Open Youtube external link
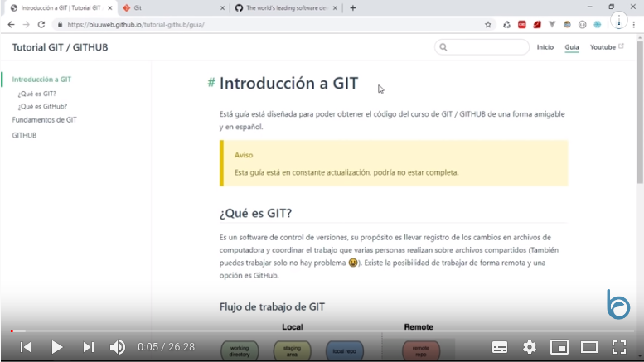Viewport: 644px width, 362px height. tap(607, 47)
